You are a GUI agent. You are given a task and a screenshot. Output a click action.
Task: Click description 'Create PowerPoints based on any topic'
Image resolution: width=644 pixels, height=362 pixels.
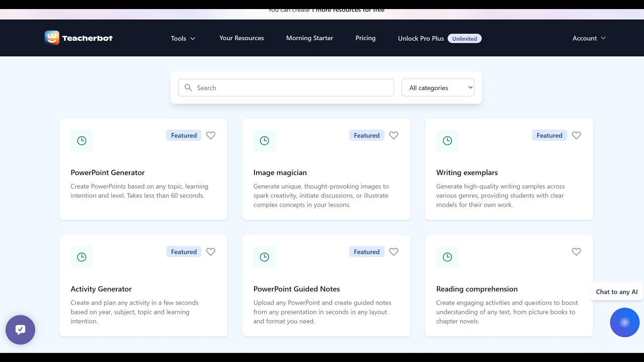(139, 191)
